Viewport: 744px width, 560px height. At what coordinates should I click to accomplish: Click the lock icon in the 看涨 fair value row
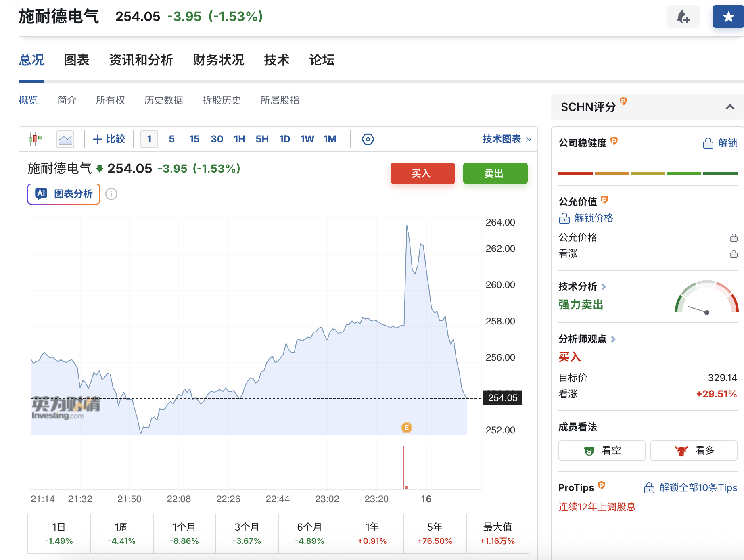(734, 254)
